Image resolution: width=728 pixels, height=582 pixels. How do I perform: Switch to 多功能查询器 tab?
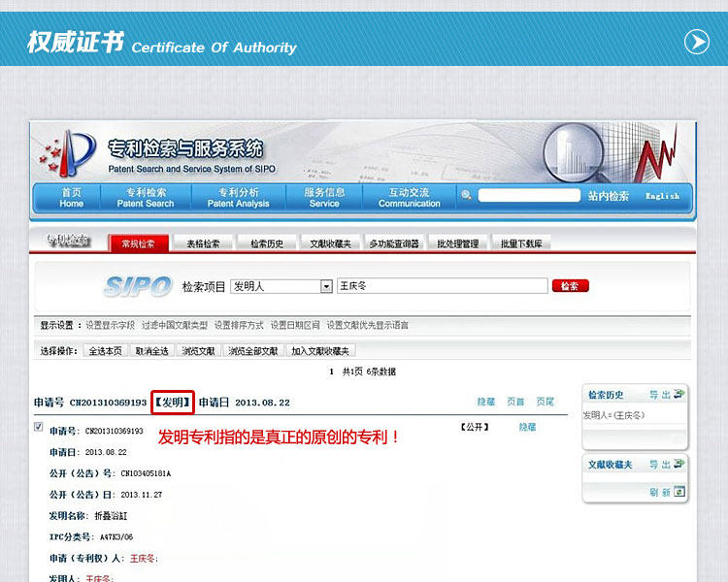(x=394, y=243)
